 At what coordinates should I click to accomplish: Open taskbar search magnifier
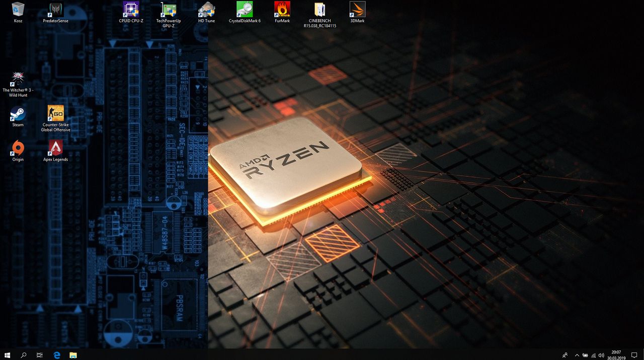(24, 355)
